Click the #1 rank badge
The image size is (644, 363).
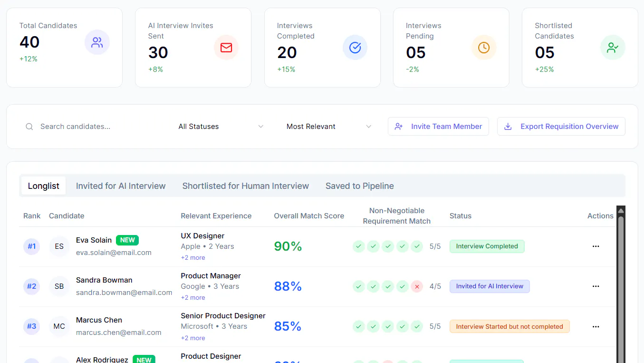[31, 246]
